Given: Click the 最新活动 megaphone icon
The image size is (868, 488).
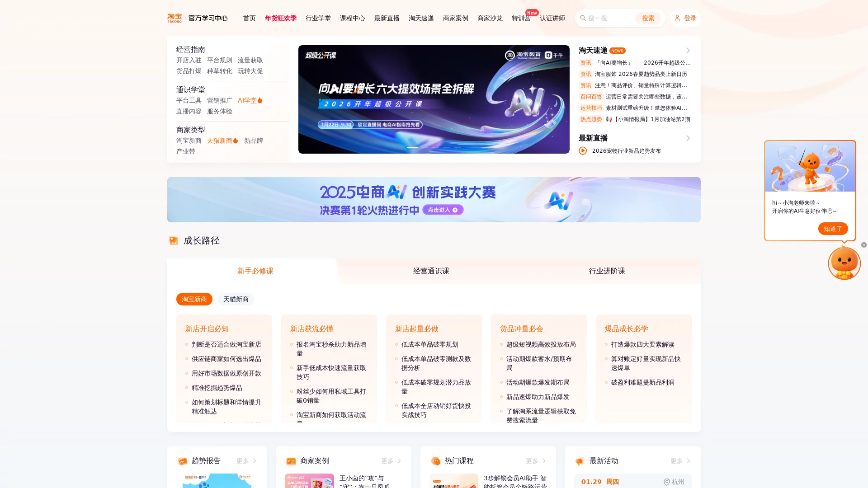Looking at the screenshot, I should coord(580,461).
